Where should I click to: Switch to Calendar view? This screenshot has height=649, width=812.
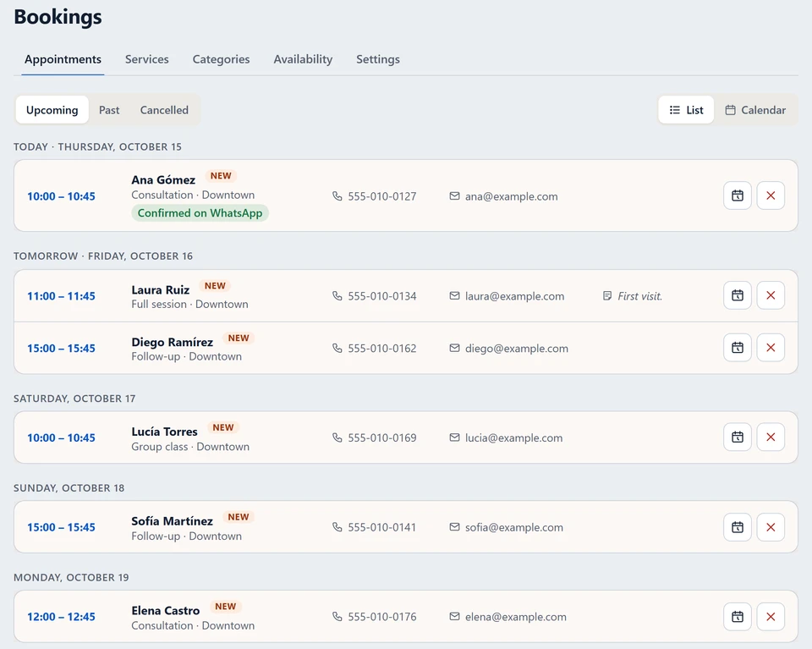point(755,110)
